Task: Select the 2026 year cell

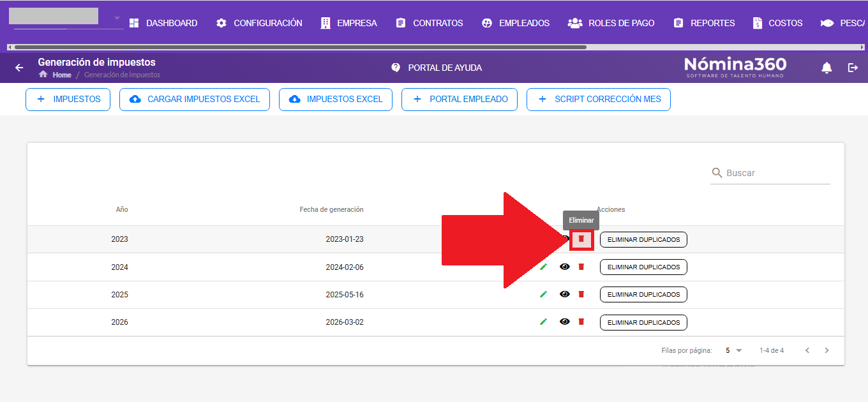Action: pyautogui.click(x=119, y=322)
